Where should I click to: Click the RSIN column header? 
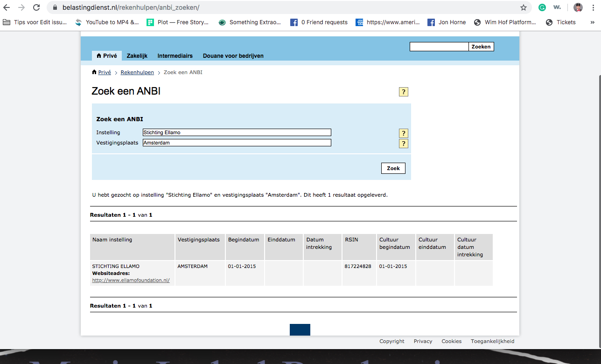[359, 247]
